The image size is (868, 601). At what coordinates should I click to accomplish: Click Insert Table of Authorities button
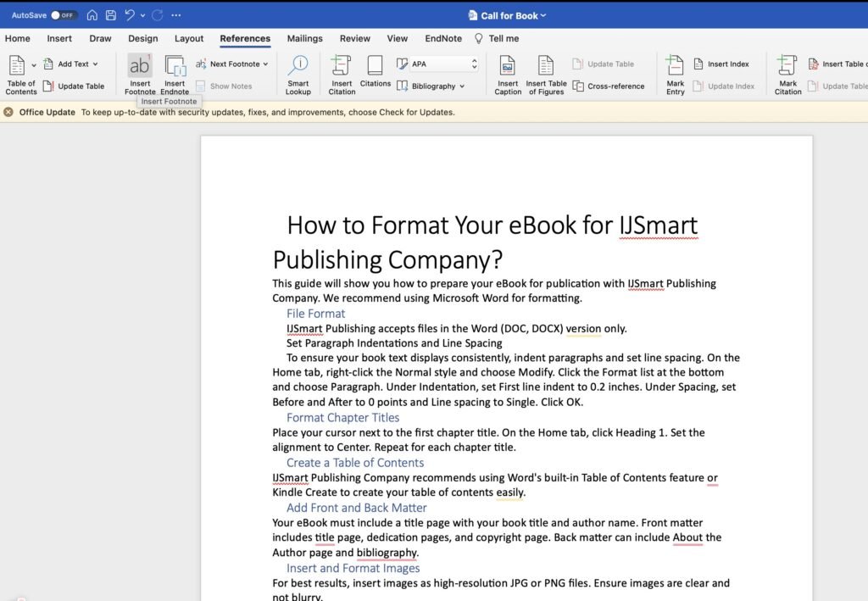[x=837, y=64]
